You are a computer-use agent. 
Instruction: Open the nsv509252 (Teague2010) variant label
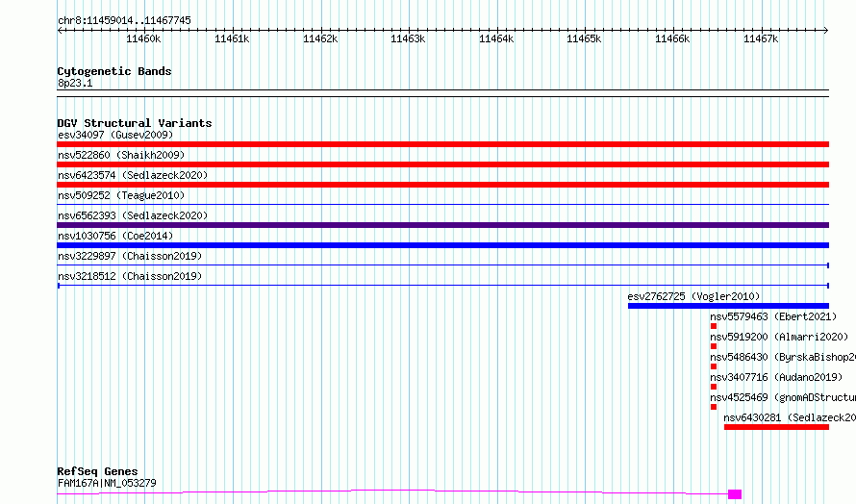tap(121, 195)
